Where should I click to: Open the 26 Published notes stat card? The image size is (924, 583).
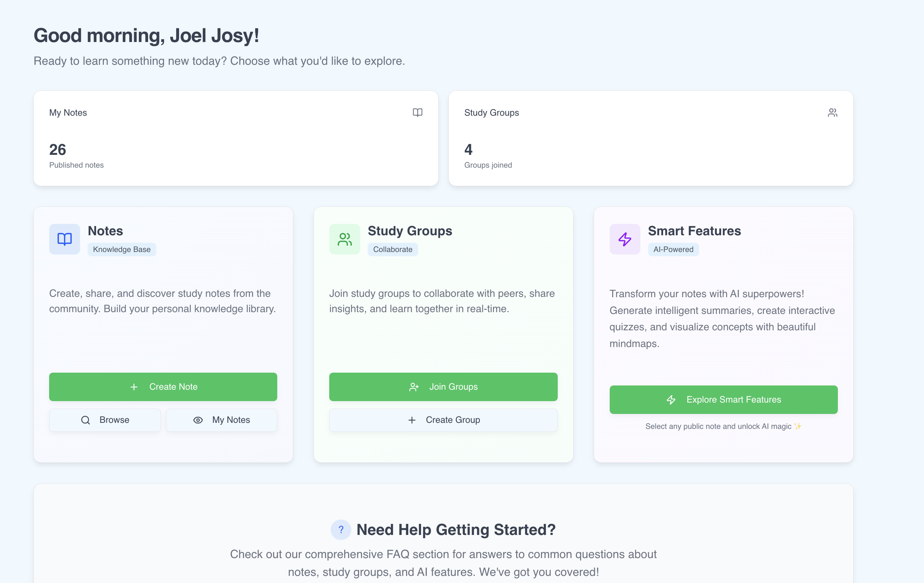236,138
